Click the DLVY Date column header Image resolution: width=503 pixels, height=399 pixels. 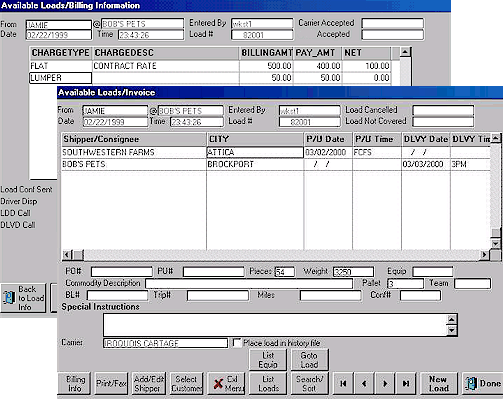[426, 139]
